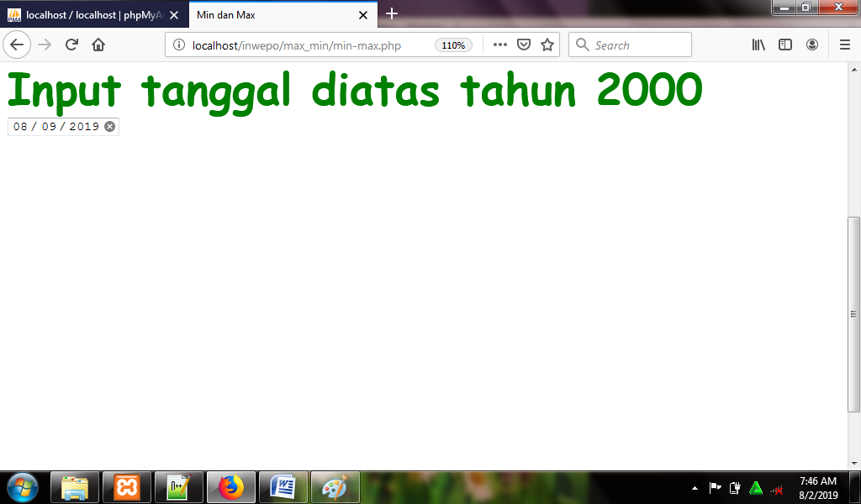
Task: Open the Pocket save icon in toolbar
Action: click(x=523, y=45)
